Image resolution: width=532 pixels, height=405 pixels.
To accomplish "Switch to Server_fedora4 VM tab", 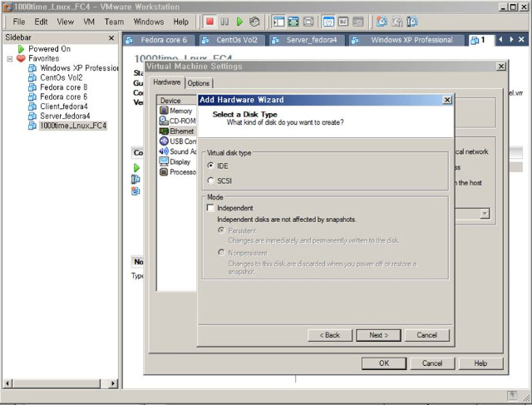I will pos(307,40).
